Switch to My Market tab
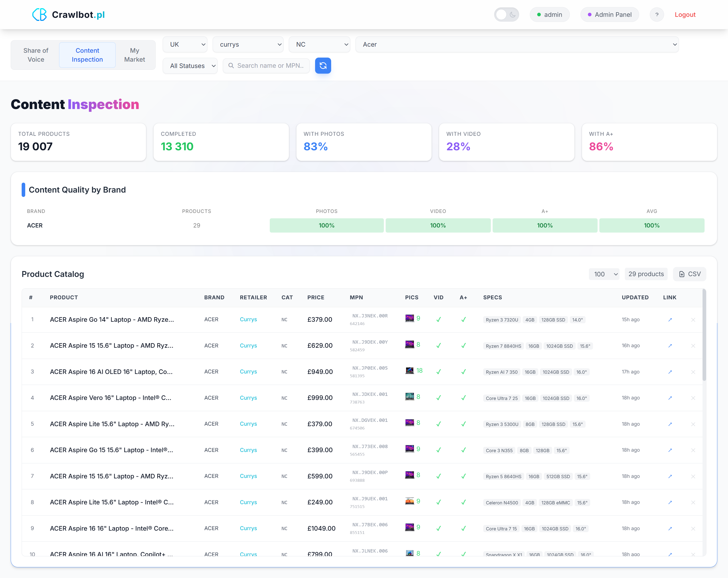 coord(134,55)
